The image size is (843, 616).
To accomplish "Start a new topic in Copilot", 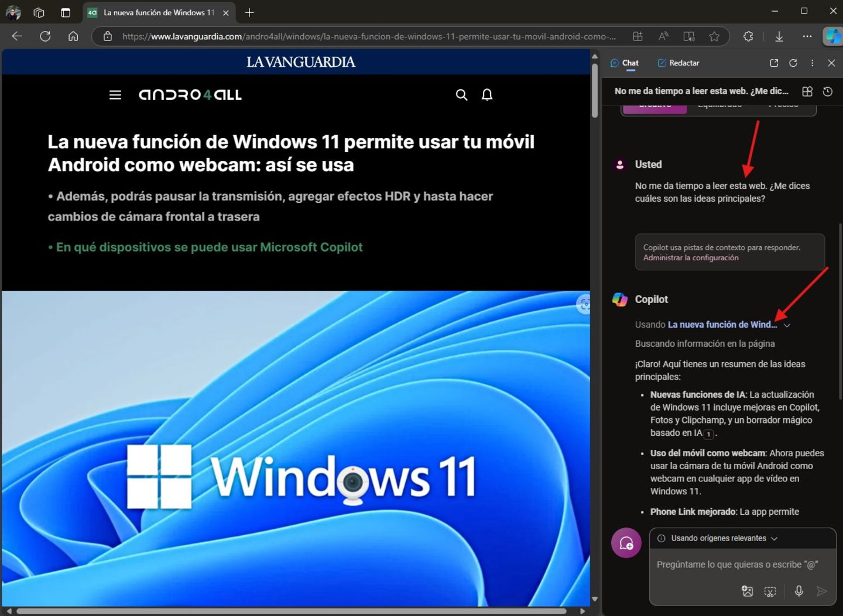I will [626, 543].
